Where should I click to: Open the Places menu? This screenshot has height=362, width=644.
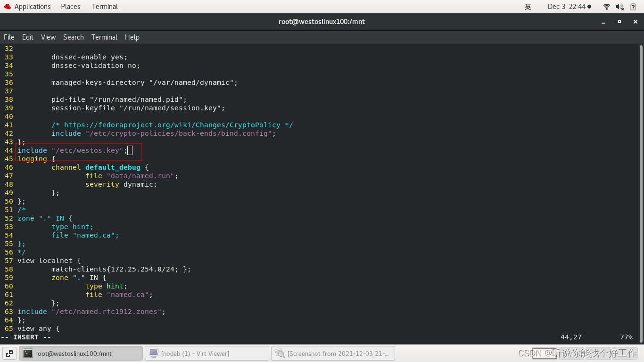coord(71,7)
